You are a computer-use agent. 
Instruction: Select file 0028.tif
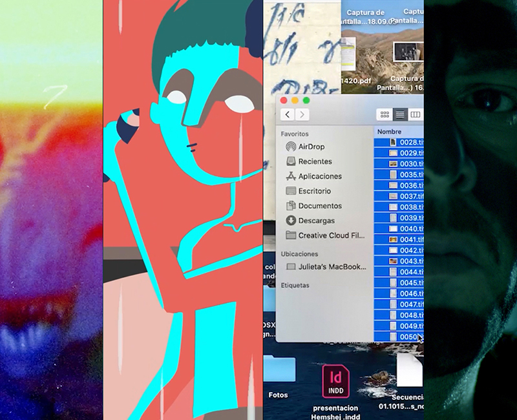pos(399,142)
